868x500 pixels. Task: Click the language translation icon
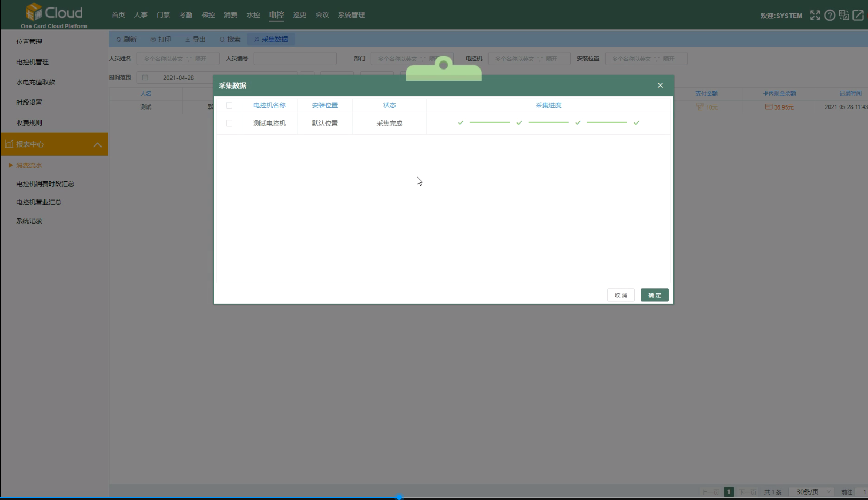point(844,16)
